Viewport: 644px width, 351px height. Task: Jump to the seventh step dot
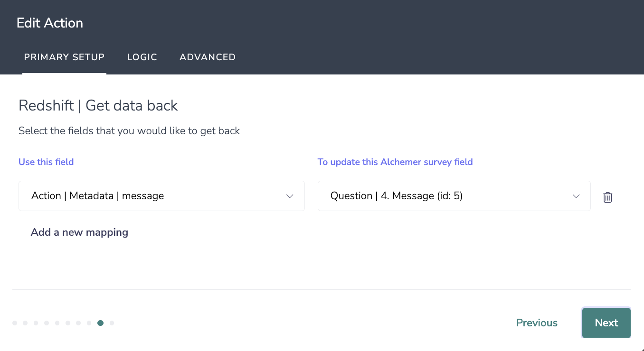pos(78,323)
